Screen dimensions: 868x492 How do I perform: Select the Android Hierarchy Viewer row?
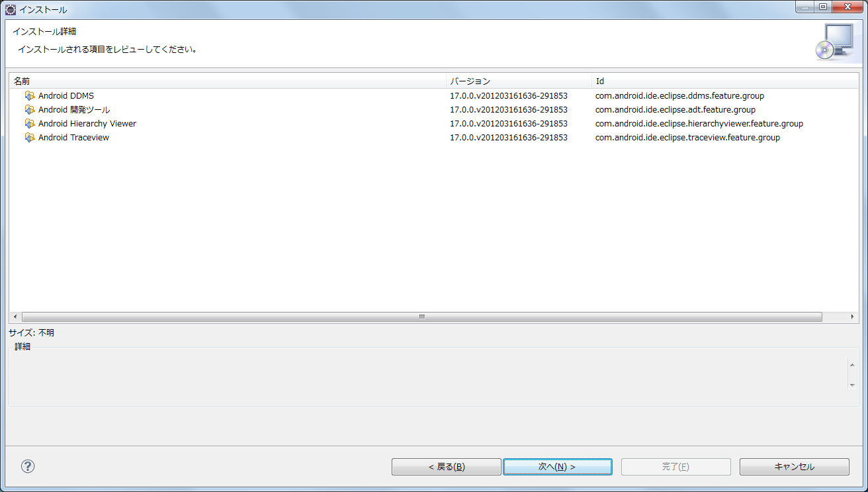(433, 124)
